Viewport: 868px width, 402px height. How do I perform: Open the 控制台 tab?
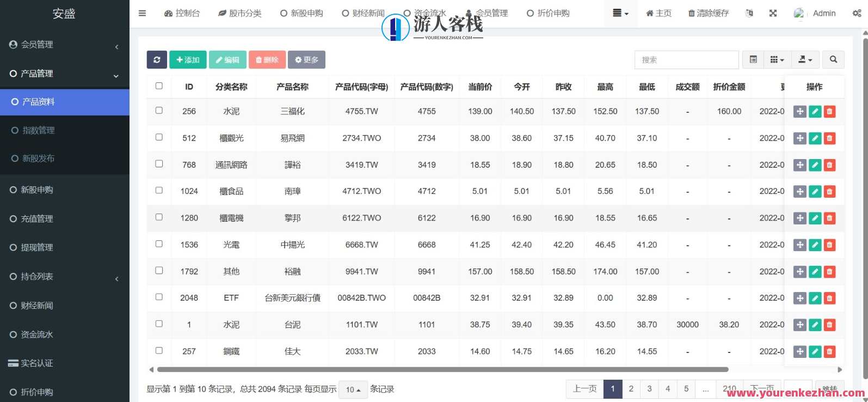pos(182,13)
